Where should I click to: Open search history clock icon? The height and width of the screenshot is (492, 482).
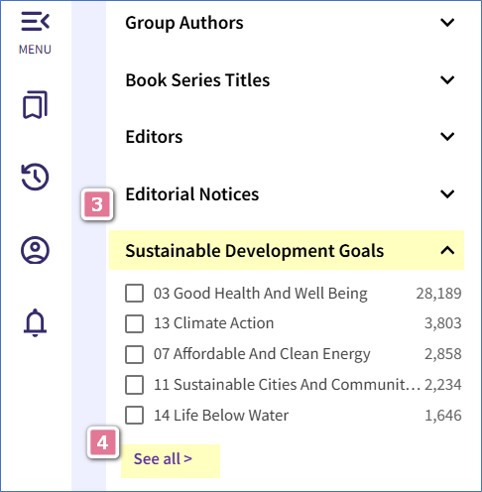click(35, 177)
